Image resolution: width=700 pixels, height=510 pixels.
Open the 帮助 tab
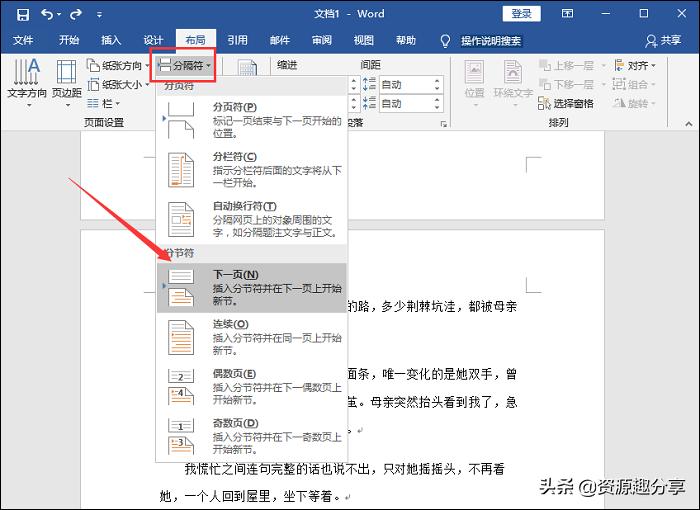[406, 40]
